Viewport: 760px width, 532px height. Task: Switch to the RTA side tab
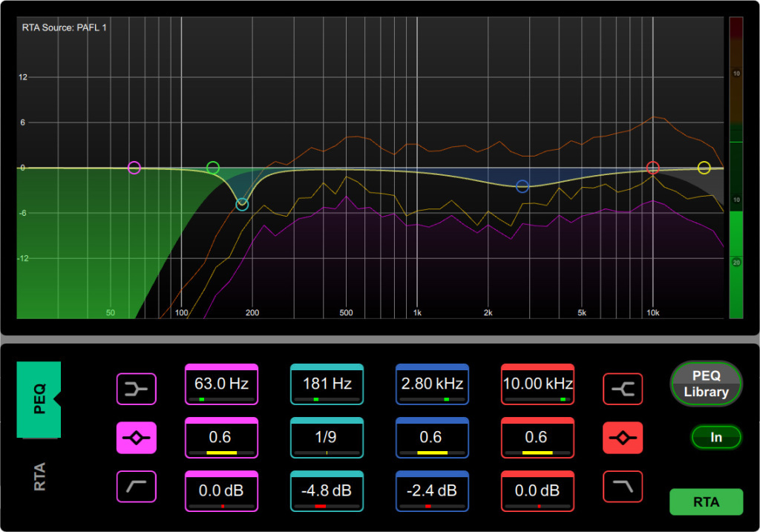(39, 476)
